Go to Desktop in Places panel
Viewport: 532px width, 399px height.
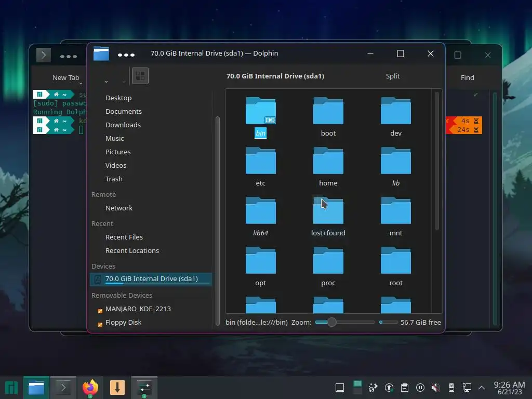(118, 98)
